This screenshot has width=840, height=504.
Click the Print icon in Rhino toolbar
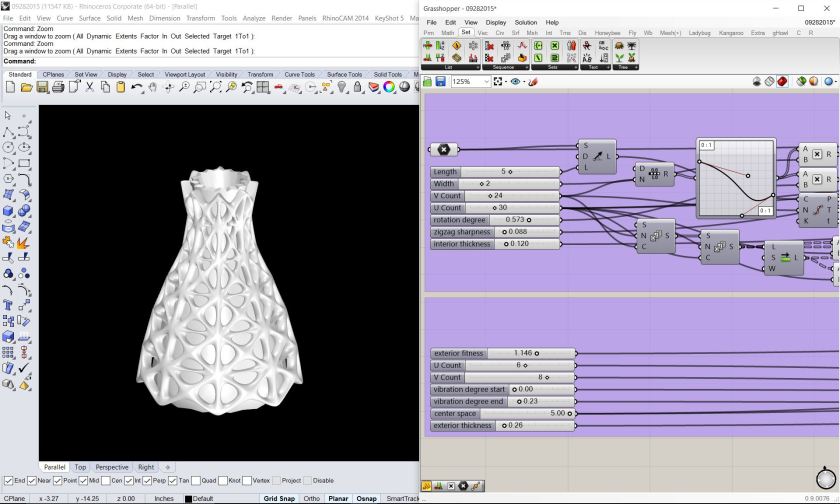[58, 88]
